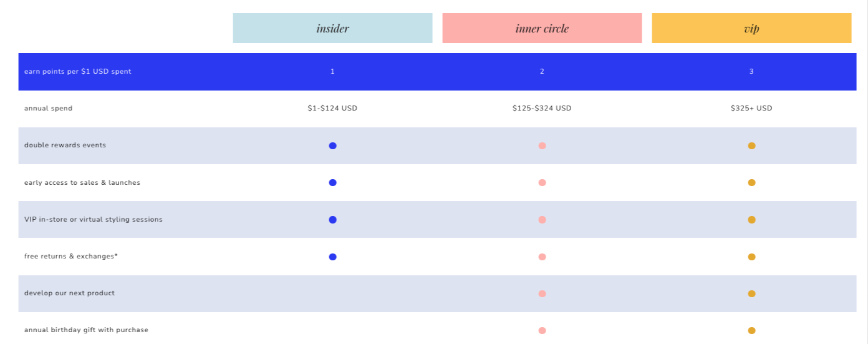868x344 pixels.
Task: Click 'annual birthday gift with purchase' label
Action: point(86,330)
